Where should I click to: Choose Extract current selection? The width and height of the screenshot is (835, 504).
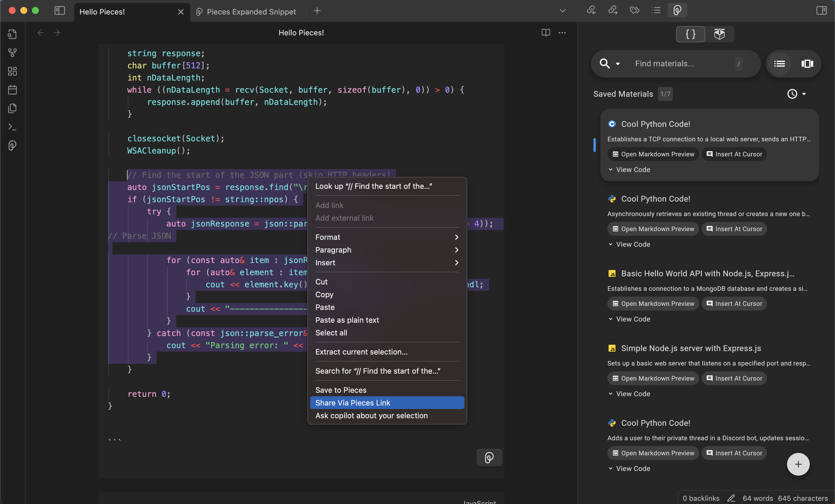pyautogui.click(x=387, y=352)
